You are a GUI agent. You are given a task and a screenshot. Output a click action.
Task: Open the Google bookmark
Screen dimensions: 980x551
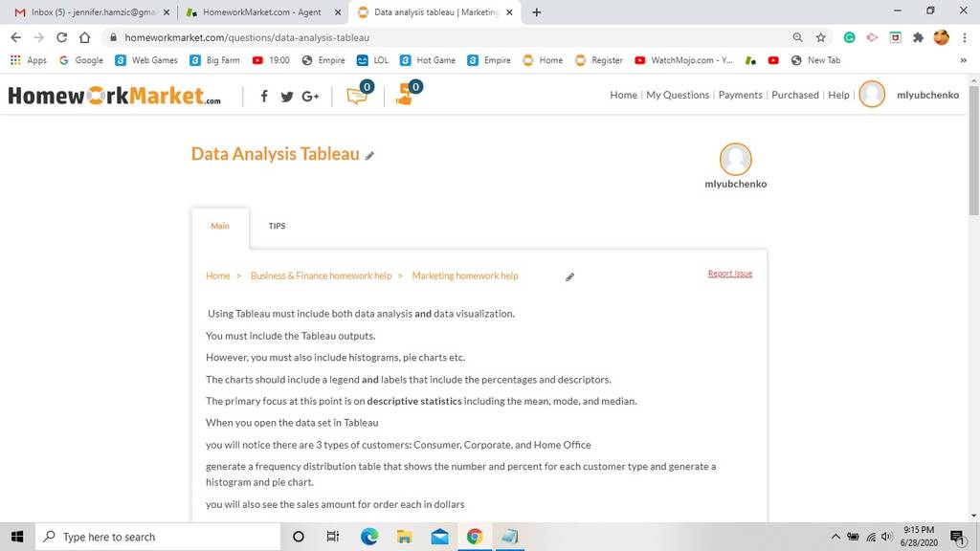(81, 60)
